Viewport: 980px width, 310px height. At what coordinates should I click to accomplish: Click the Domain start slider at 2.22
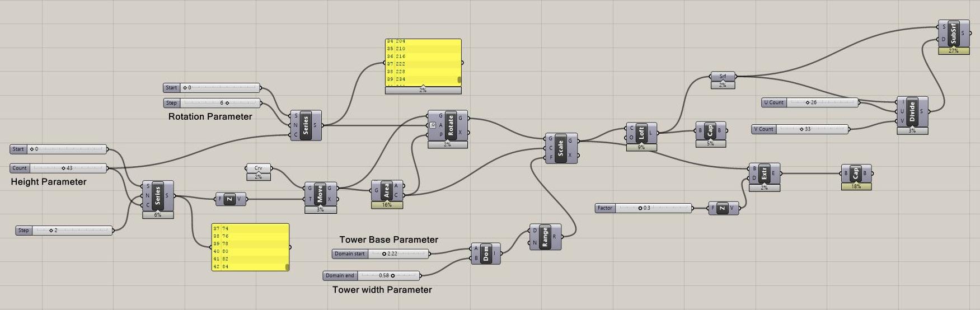pos(381,253)
